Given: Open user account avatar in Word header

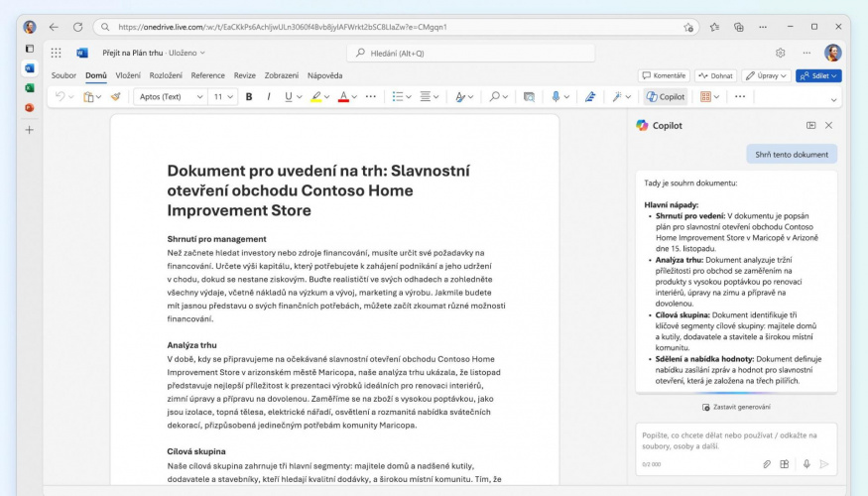Looking at the screenshot, I should (832, 53).
